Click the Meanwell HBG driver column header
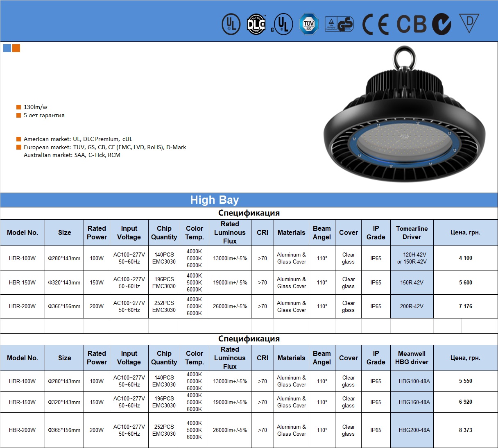The height and width of the screenshot is (448, 498). coord(412,358)
